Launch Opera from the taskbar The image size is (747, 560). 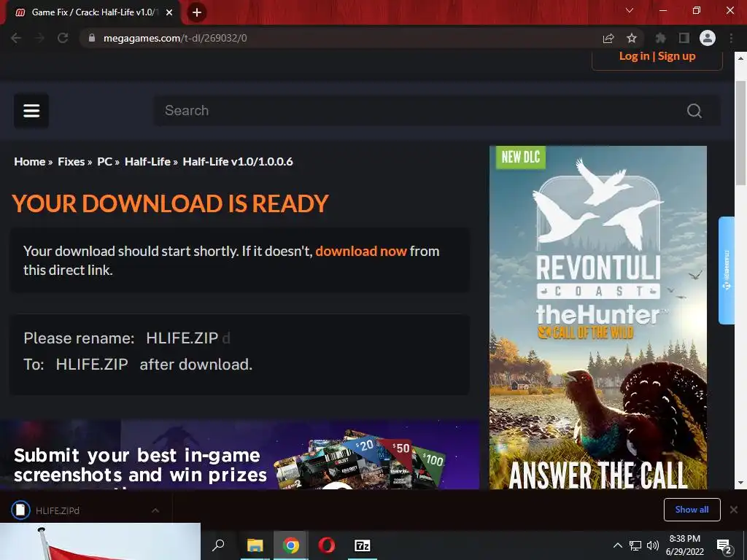point(326,545)
